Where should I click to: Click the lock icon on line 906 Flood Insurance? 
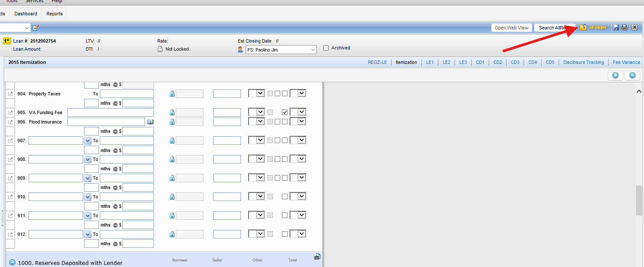172,122
